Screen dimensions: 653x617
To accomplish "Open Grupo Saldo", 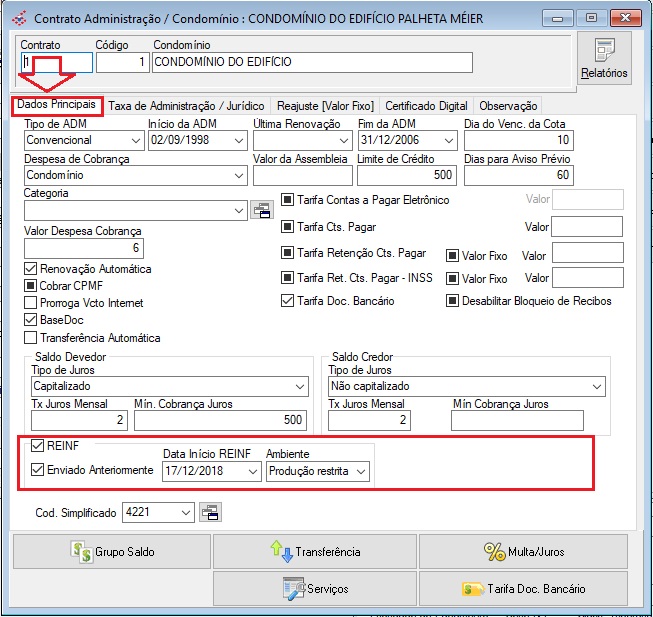I will 110,551.
